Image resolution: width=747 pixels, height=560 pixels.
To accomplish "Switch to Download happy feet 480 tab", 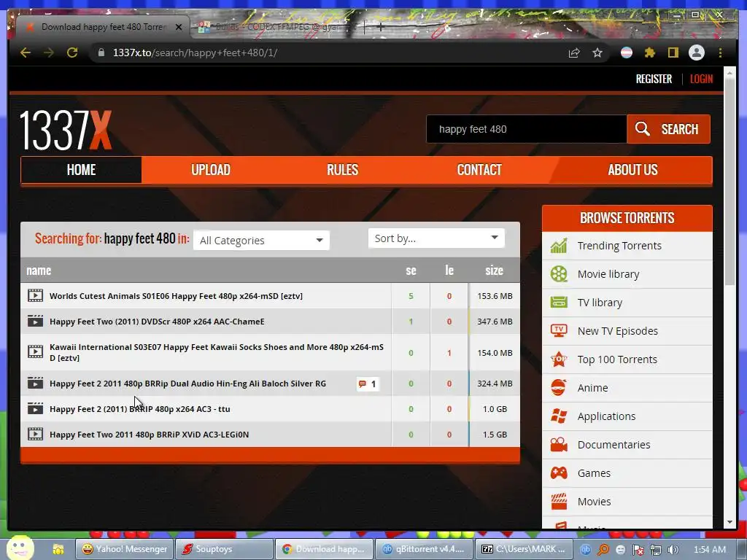I will click(102, 27).
